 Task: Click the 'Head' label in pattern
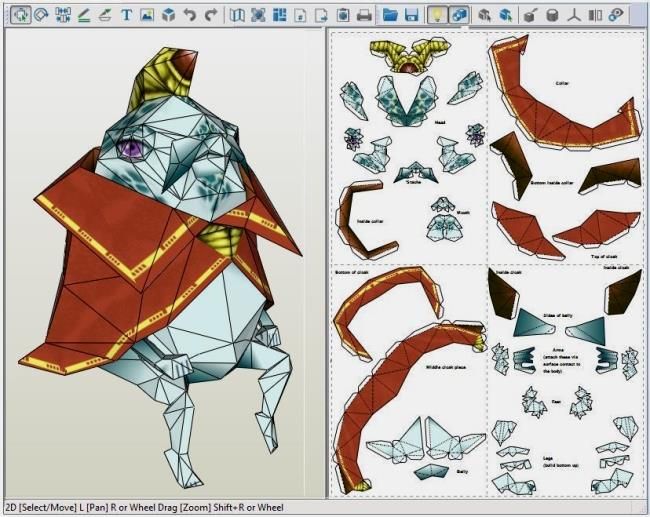(x=440, y=122)
